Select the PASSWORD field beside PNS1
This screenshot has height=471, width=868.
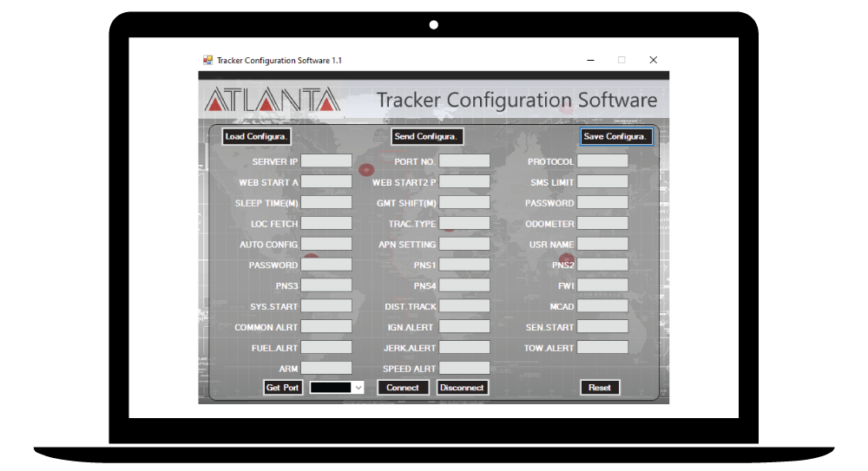pyautogui.click(x=326, y=265)
